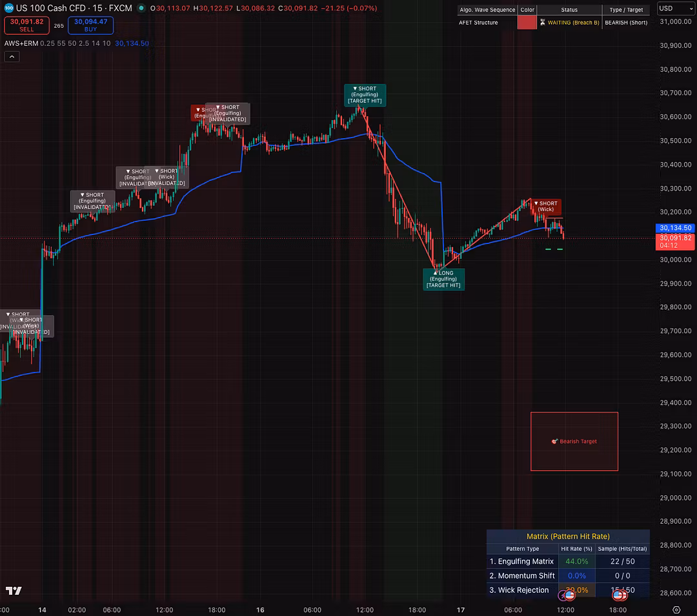Select the AWS+ERM indicator legend name

pos(21,44)
